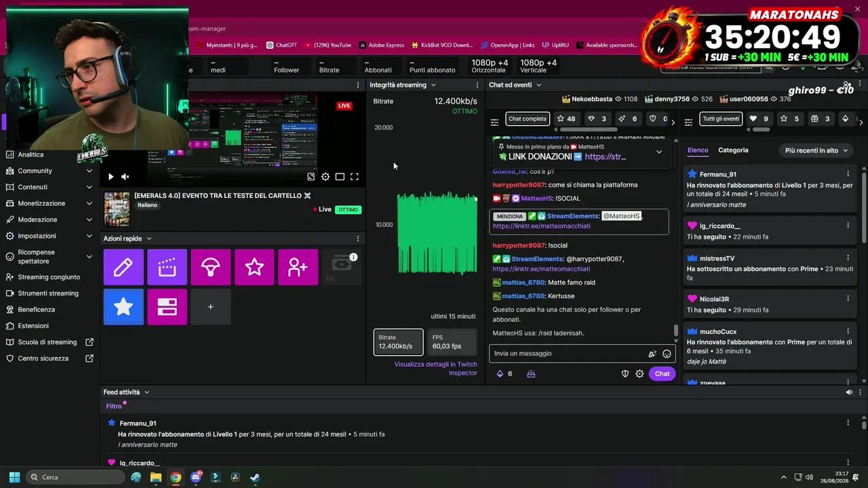The height and width of the screenshot is (488, 868).
Task: Expand the pinned LINK DONAZIONI message
Action: [658, 152]
